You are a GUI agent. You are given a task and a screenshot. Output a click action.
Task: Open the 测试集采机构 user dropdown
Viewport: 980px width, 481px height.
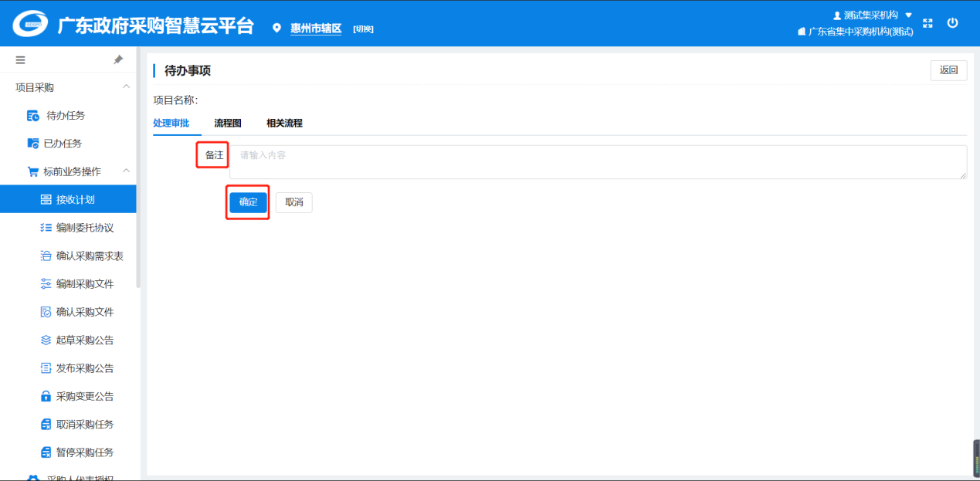pyautogui.click(x=873, y=15)
